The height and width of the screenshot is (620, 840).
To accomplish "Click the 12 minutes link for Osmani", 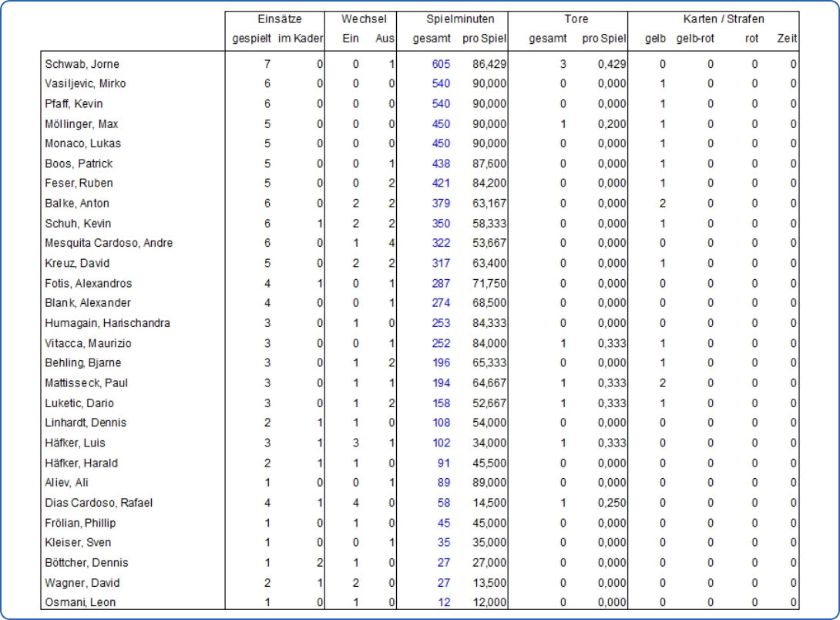I will point(445,602).
